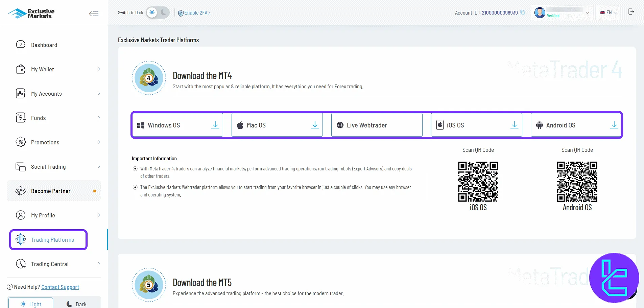Click the Android OS QR code
The height and width of the screenshot is (308, 644).
point(577,182)
